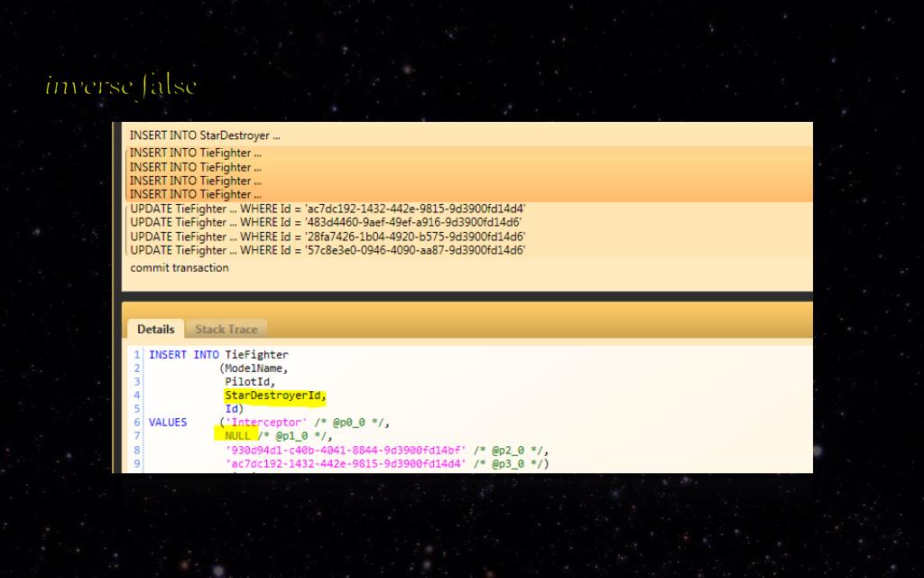The image size is (924, 578).
Task: Click the @p0_0 parameter comment
Action: (349, 423)
